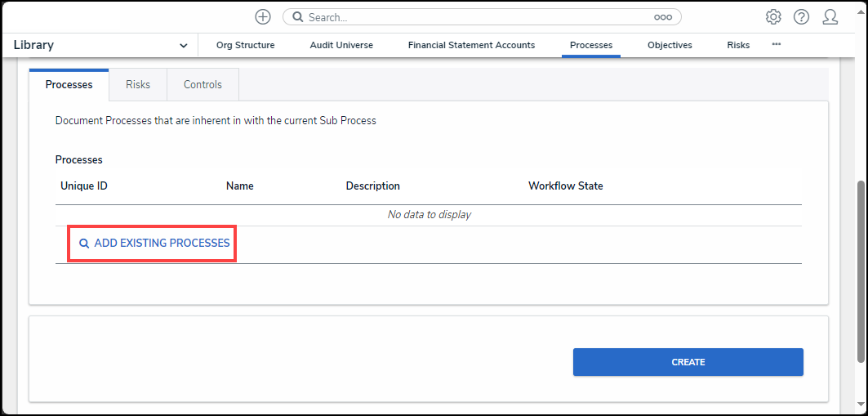Open the settings gear icon
Viewport: 868px width, 416px height.
773,17
